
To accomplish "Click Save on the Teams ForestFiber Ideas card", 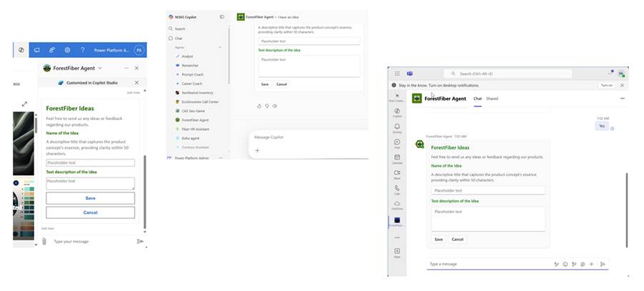I will pyautogui.click(x=438, y=240).
